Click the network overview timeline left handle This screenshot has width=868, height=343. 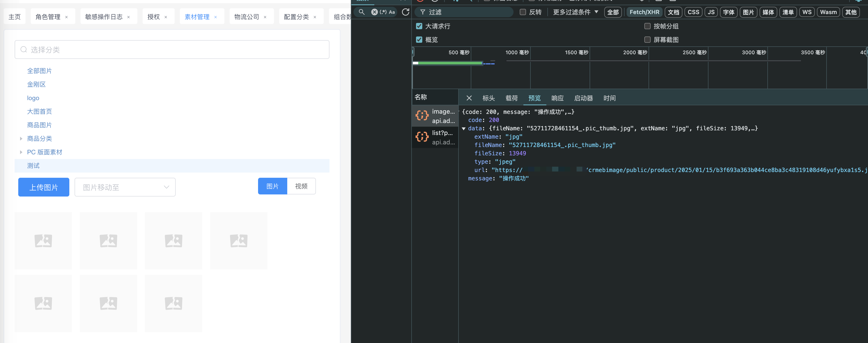click(x=413, y=52)
